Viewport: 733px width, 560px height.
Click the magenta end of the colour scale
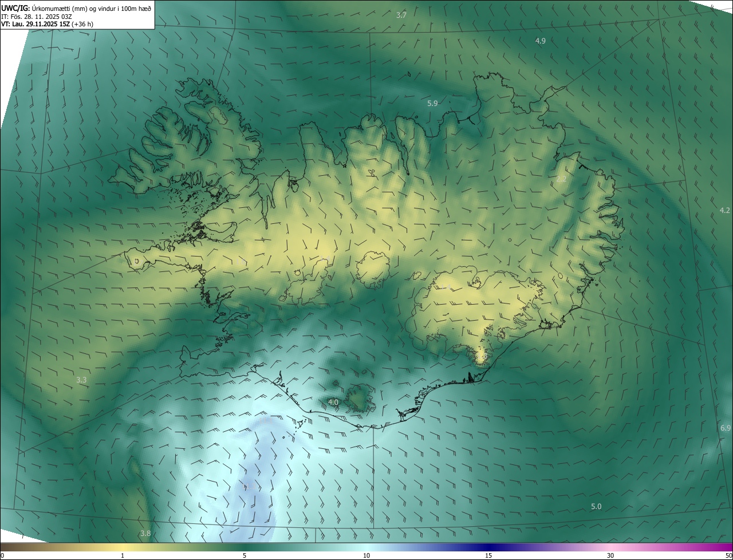point(724,547)
